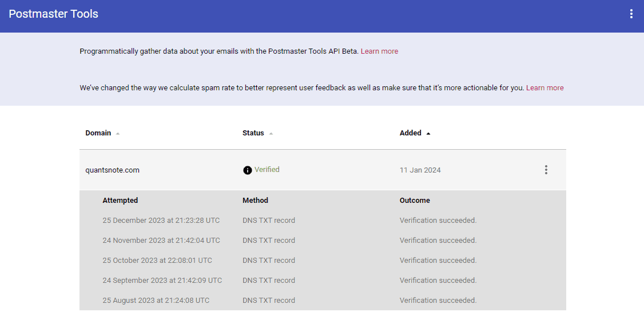Open Learn more about spam rate change
Image resolution: width=644 pixels, height=316 pixels.
point(544,88)
